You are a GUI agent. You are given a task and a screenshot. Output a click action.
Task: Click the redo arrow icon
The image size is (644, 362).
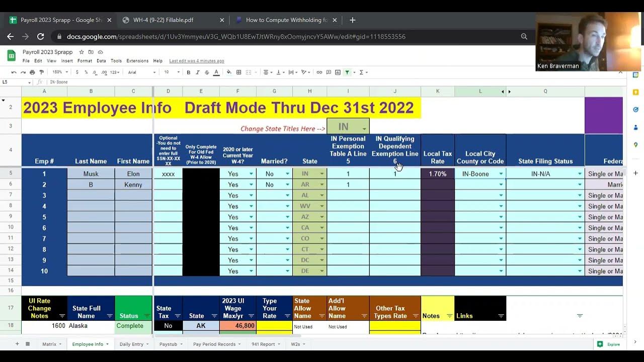(23, 72)
